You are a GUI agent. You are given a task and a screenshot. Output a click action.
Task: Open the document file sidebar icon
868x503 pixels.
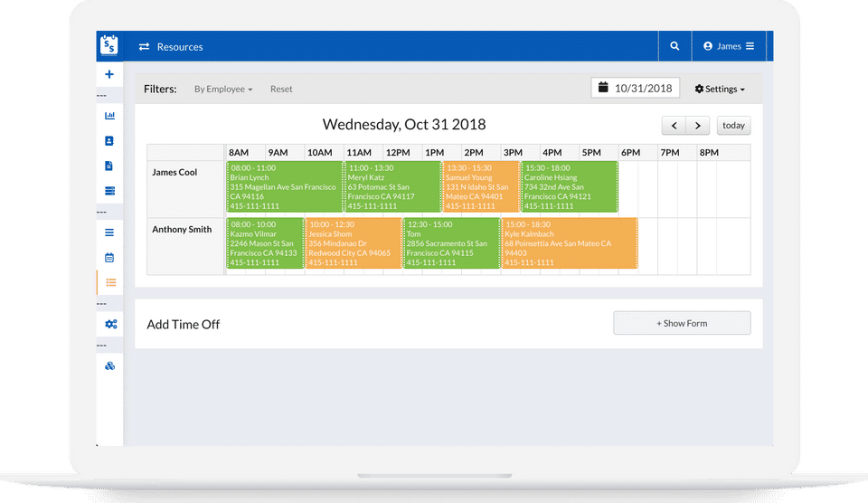coord(109,166)
